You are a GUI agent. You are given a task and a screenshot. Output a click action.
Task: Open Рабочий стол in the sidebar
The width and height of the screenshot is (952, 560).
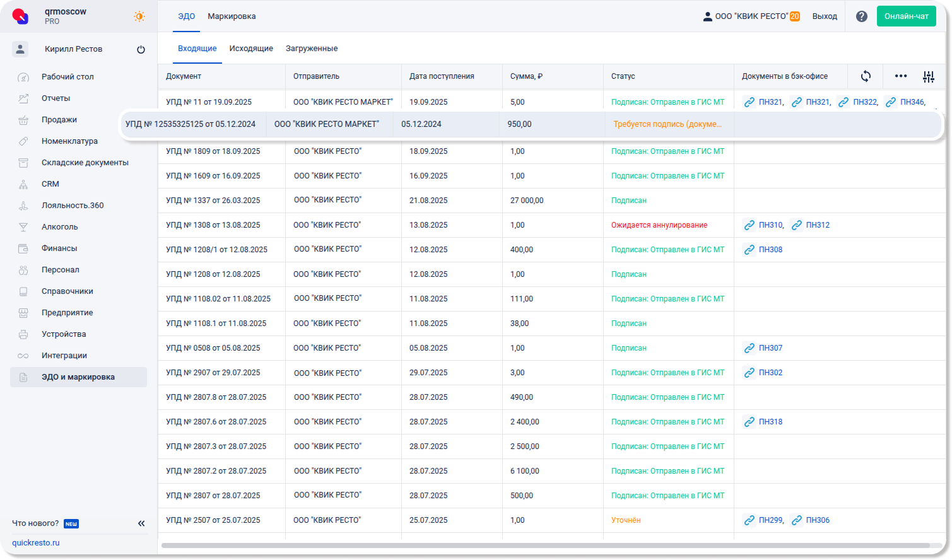click(68, 77)
